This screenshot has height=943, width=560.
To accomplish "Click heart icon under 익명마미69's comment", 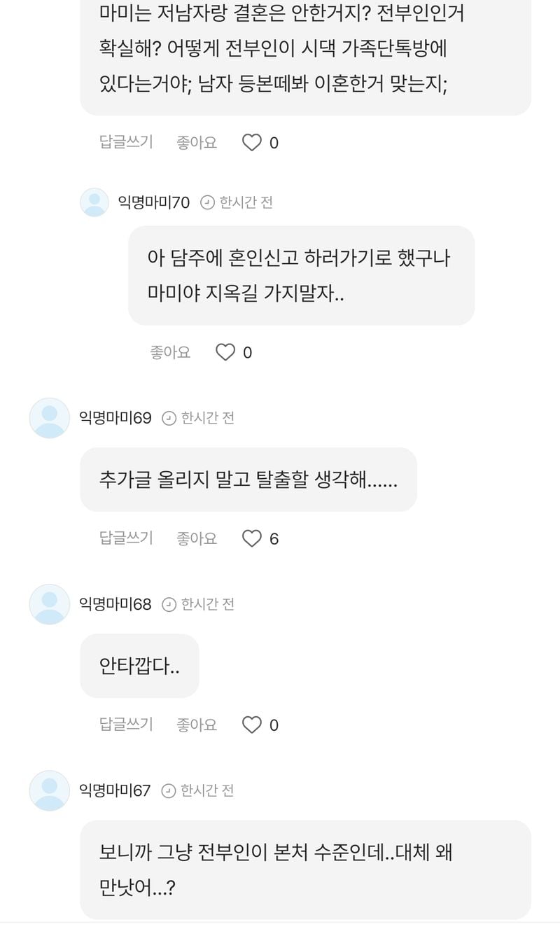I will [x=252, y=538].
